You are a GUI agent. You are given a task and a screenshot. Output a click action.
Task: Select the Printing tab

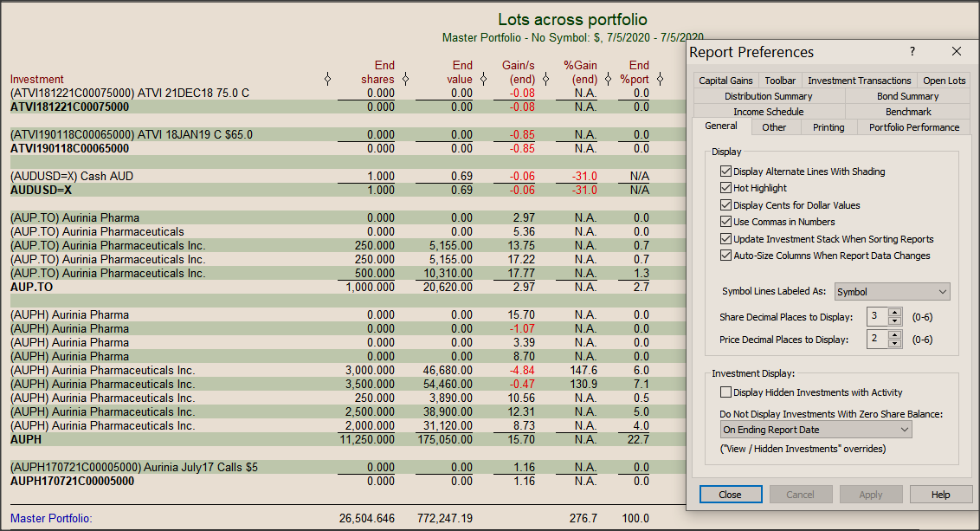pos(828,127)
